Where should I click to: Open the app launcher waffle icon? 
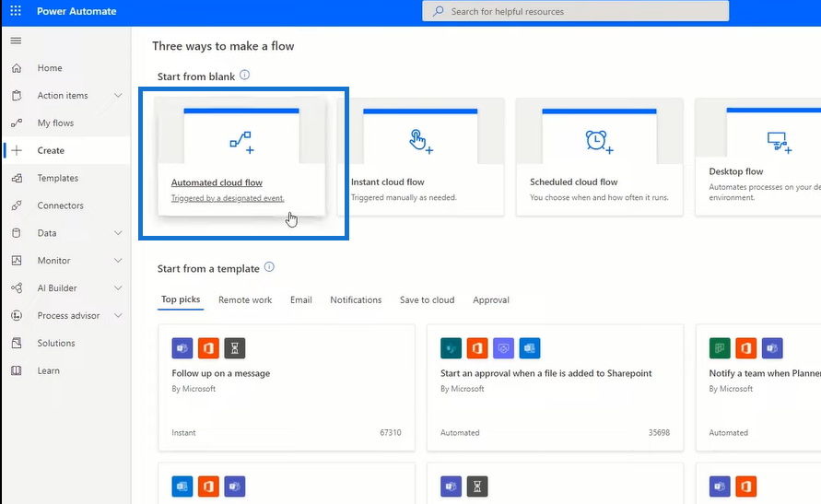[16, 11]
